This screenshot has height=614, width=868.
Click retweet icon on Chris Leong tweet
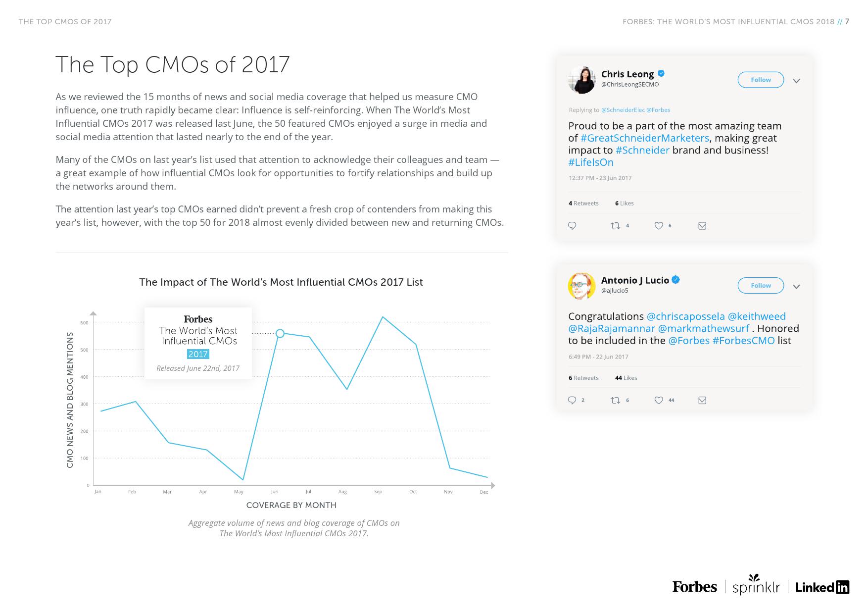615,226
